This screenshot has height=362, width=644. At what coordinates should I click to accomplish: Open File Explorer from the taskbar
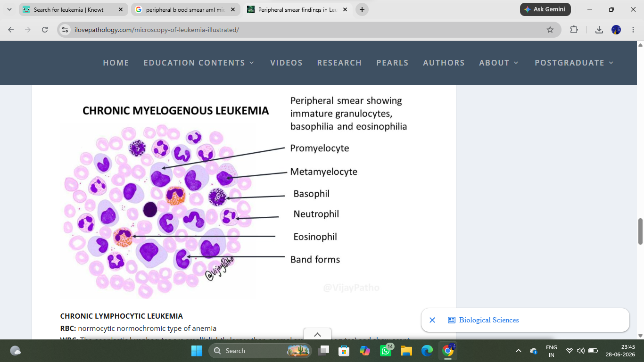click(406, 351)
